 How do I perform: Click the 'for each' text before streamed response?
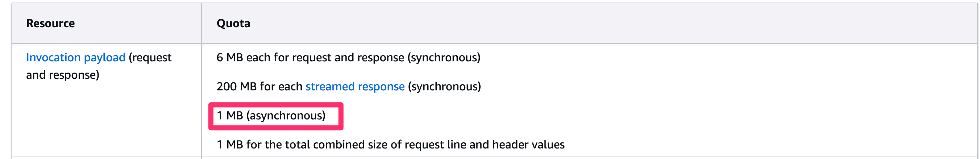click(x=281, y=86)
